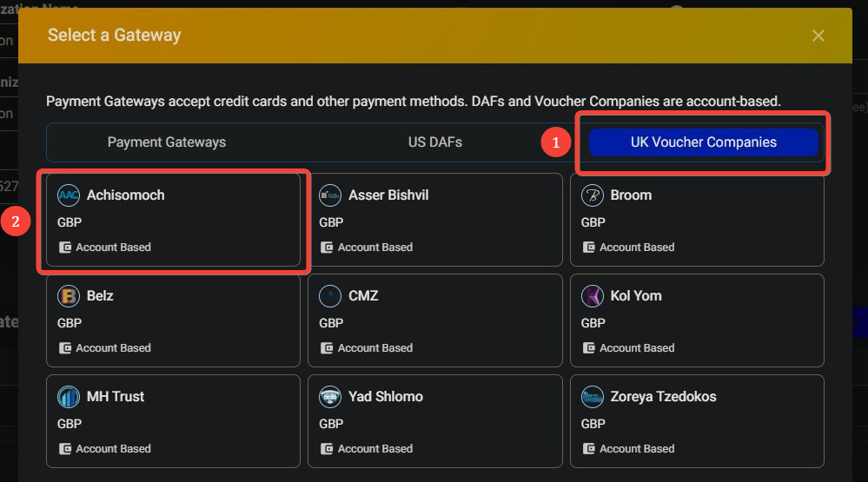
Task: Click the Asser Bishvil logo icon
Action: (330, 195)
